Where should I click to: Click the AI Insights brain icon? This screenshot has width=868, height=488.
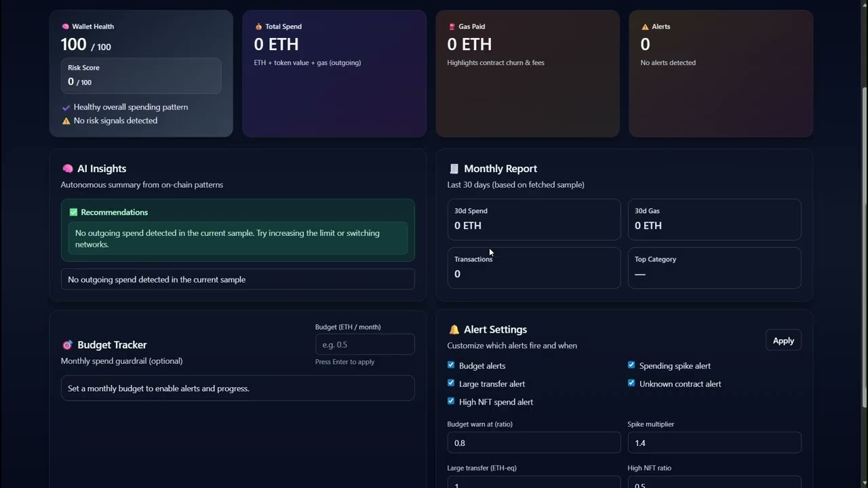[x=67, y=169]
